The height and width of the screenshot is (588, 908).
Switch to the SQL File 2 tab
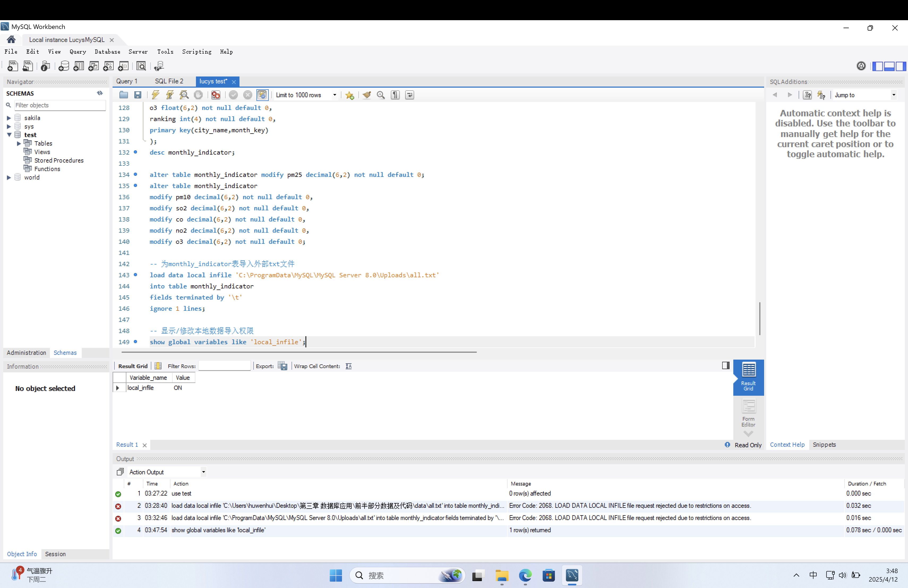pyautogui.click(x=169, y=81)
